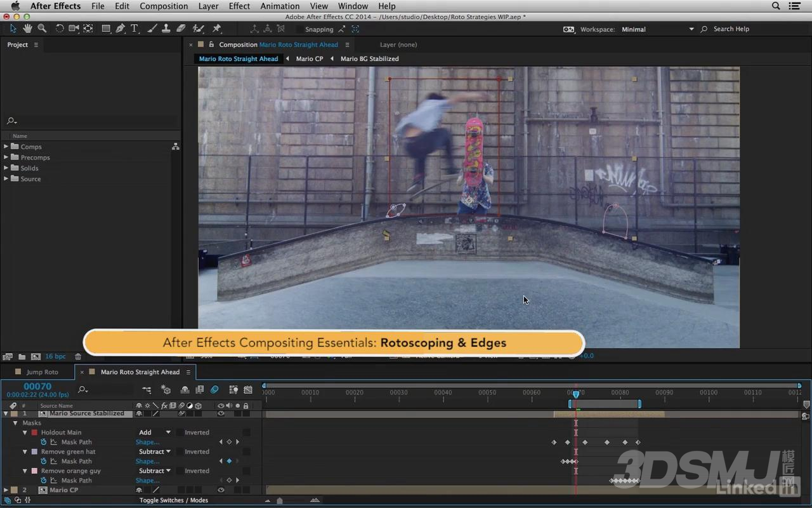Toggle the Snapping checkbox
This screenshot has width=812, height=508.
point(299,29)
